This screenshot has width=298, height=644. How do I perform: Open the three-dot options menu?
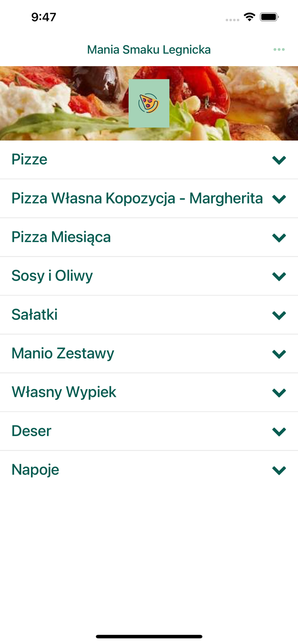279,49
